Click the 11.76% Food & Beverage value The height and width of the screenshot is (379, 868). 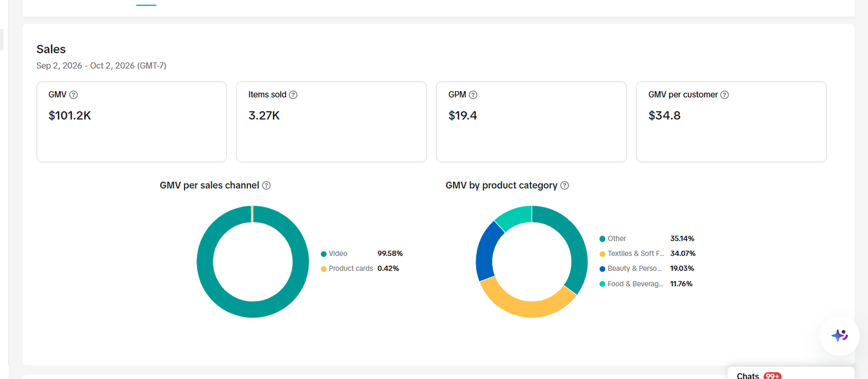pos(681,283)
